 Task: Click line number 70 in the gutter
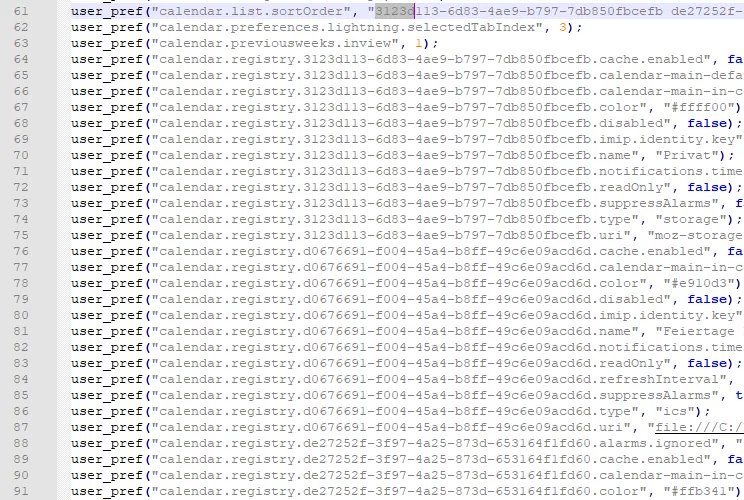click(x=21, y=156)
